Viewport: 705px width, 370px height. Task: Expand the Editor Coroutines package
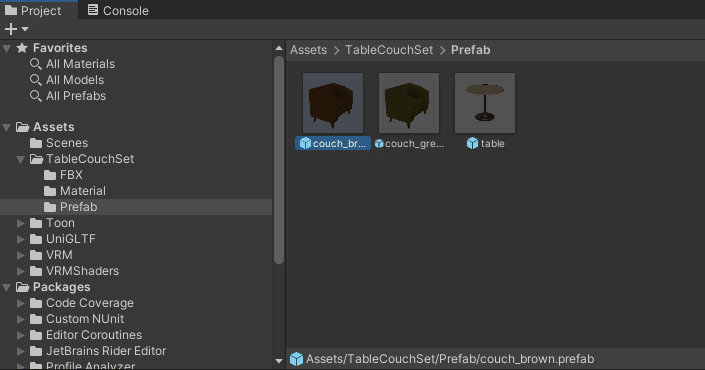click(21, 335)
